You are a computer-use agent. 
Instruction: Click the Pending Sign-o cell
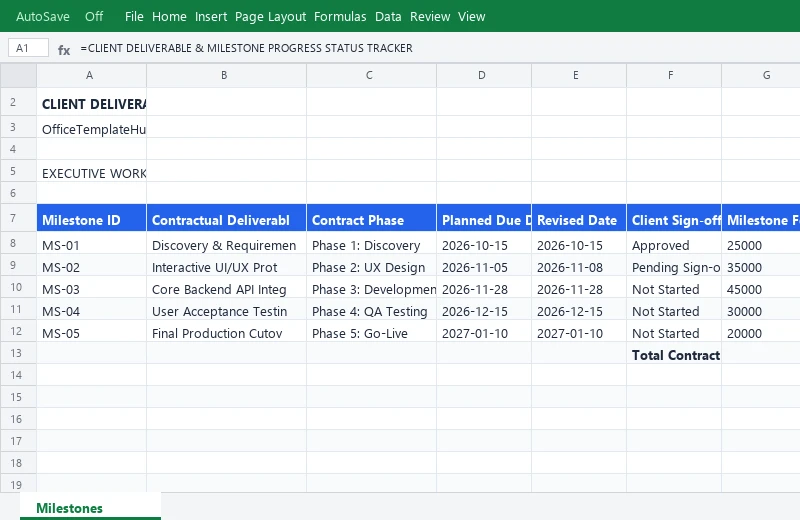click(x=674, y=267)
